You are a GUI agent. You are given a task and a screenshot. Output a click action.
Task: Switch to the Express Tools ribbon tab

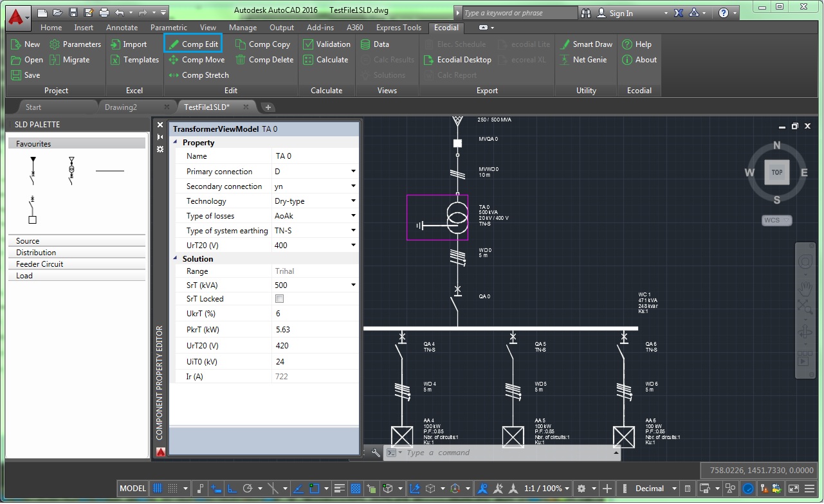tap(399, 28)
